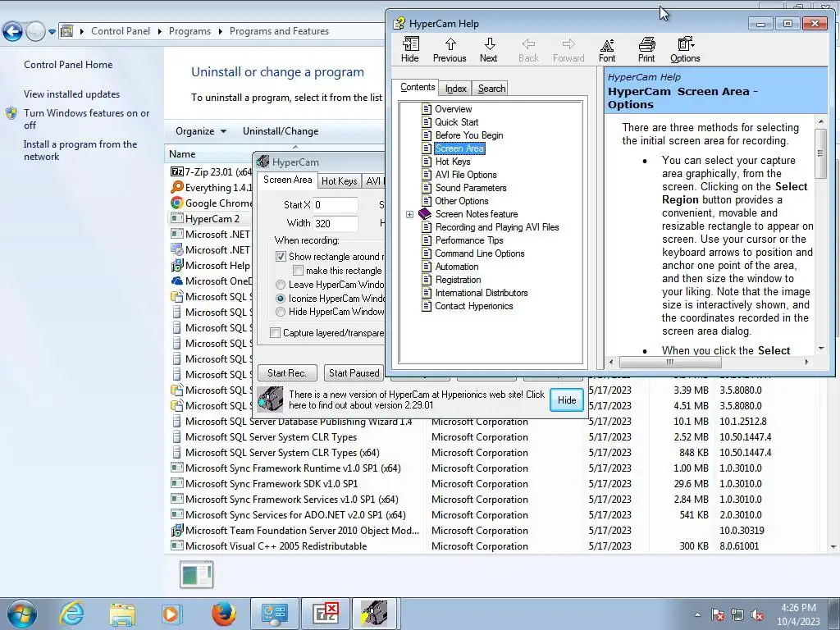Select the Before You Begin topic
This screenshot has width=840, height=630.
[x=468, y=135]
